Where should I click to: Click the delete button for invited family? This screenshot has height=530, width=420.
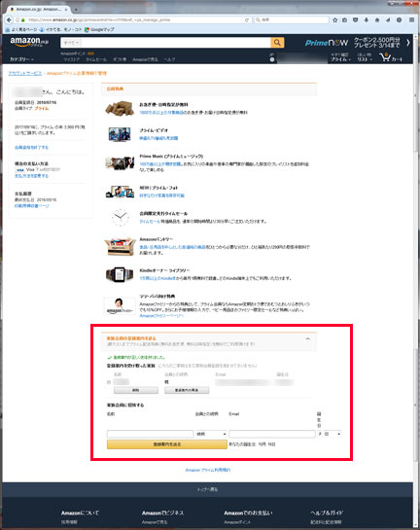pyautogui.click(x=136, y=390)
